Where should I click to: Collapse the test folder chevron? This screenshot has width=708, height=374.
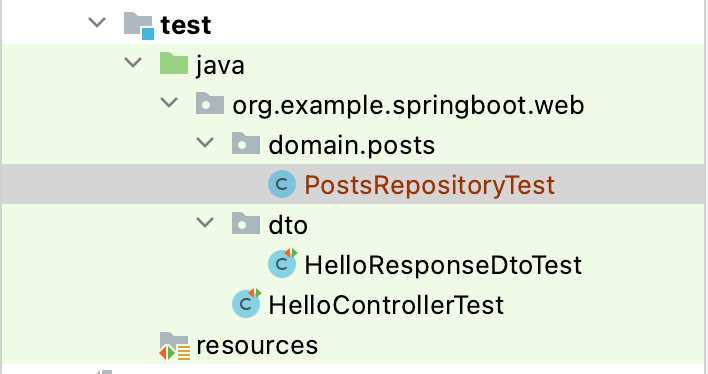(97, 23)
